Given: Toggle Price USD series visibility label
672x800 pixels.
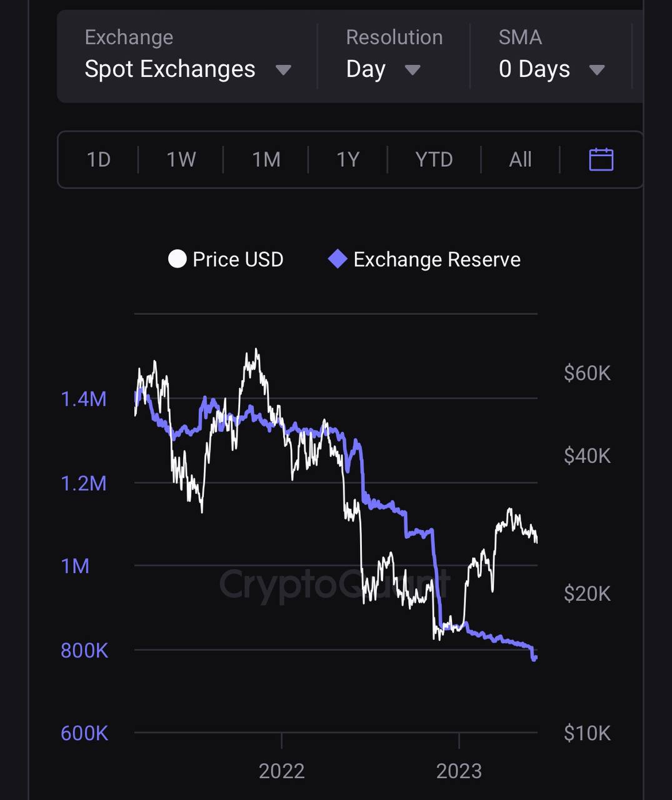Looking at the screenshot, I should (238, 259).
